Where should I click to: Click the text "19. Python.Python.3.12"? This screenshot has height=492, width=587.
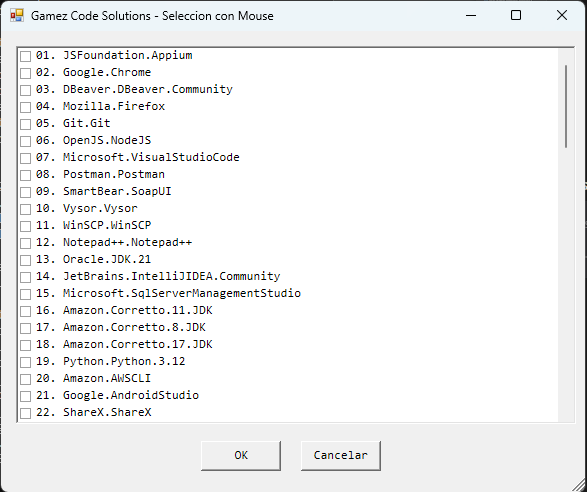(110, 361)
